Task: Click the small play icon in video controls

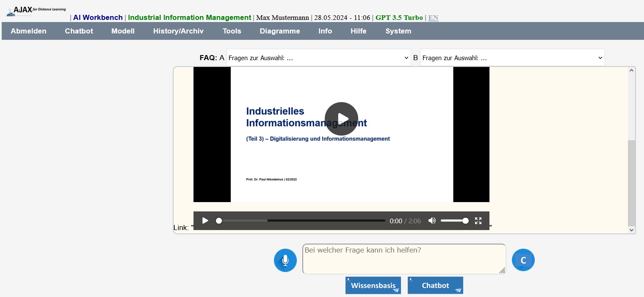Action: 205,221
